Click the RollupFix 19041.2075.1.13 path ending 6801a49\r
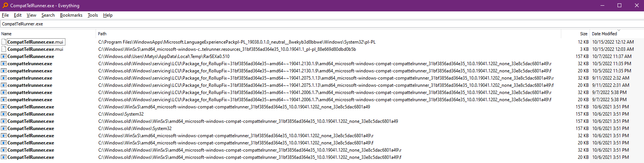Viewport: 644px width, 163px height. 326,78
